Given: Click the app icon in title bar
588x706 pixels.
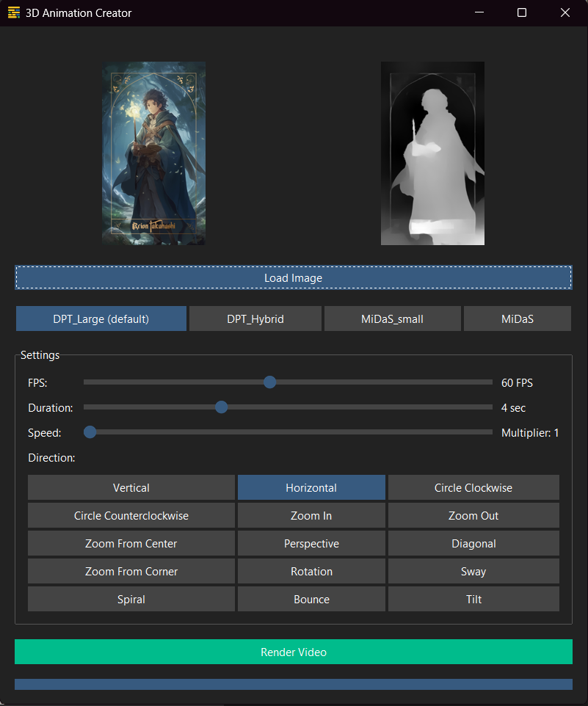Looking at the screenshot, I should (x=14, y=12).
